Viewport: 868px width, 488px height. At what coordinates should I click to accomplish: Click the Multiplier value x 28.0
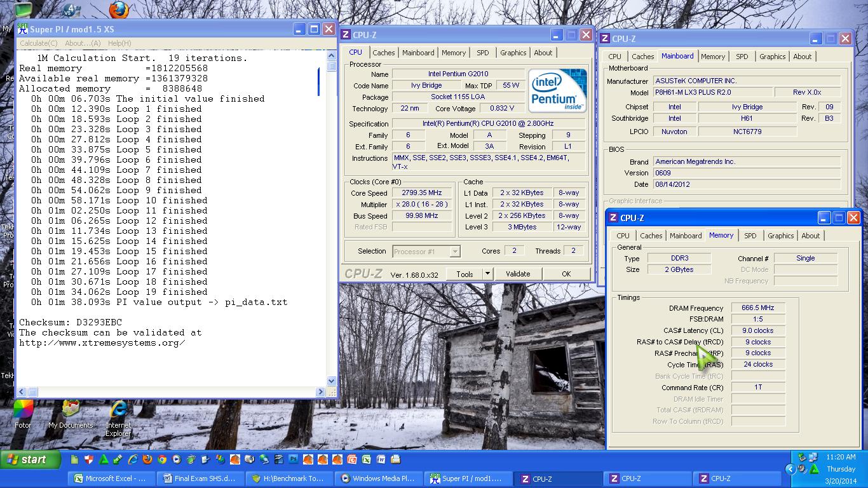click(421, 205)
